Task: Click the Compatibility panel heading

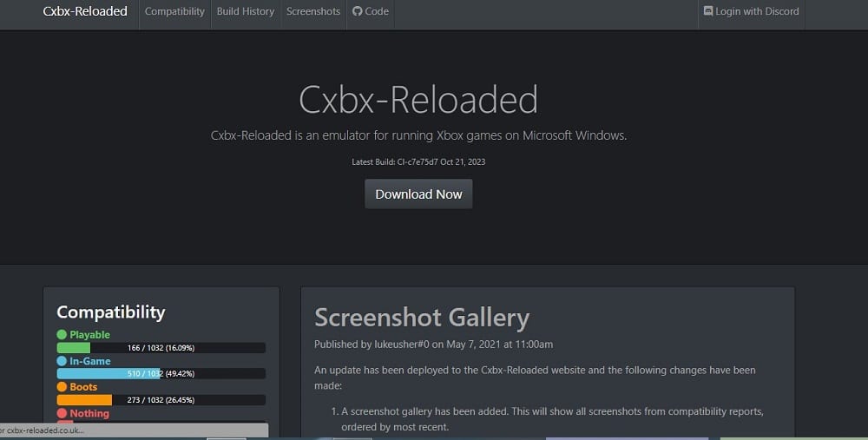Action: [x=111, y=312]
